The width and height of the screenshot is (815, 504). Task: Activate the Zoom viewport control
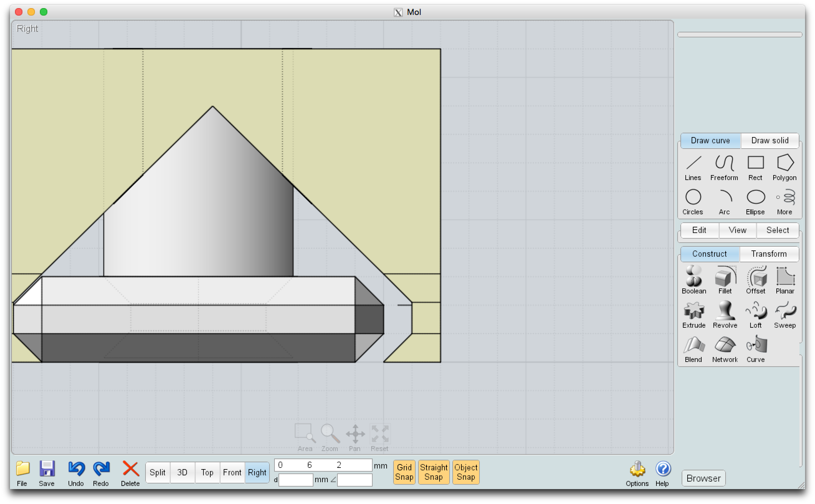coord(330,438)
